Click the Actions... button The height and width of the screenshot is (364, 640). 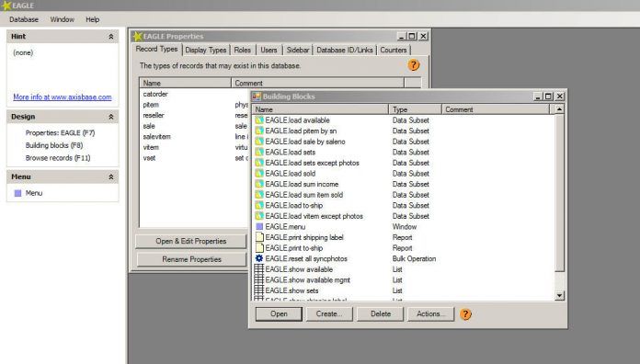(x=430, y=313)
